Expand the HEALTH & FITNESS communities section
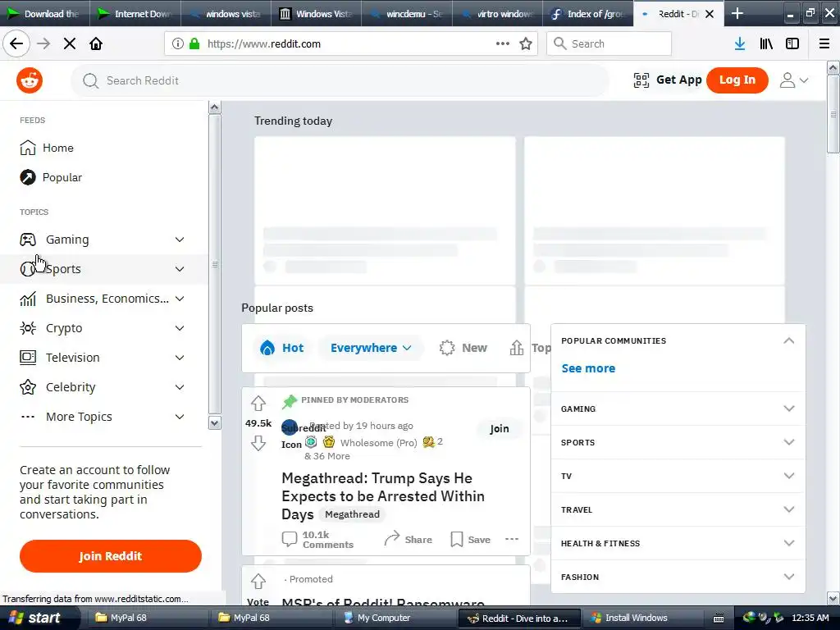The width and height of the screenshot is (840, 630). tap(678, 543)
